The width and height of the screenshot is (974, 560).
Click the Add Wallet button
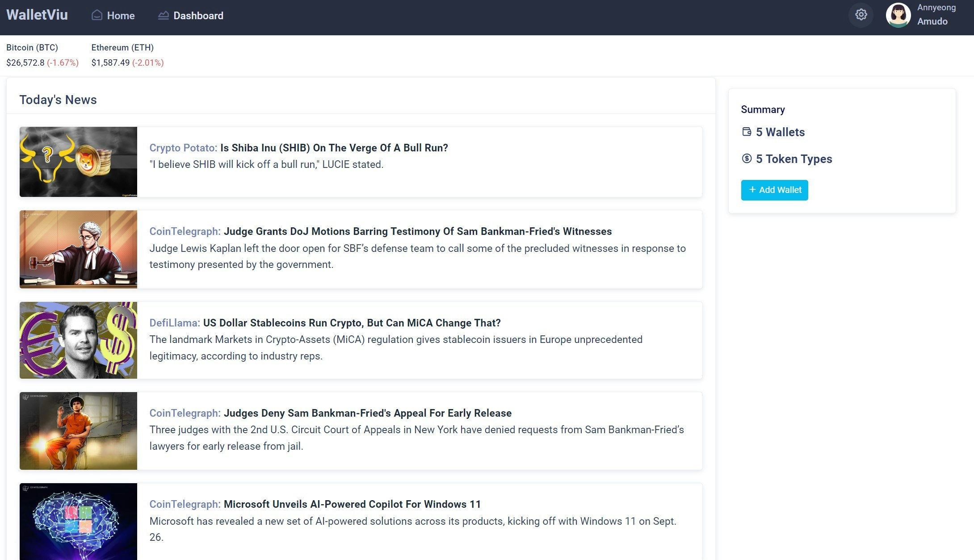pyautogui.click(x=774, y=190)
